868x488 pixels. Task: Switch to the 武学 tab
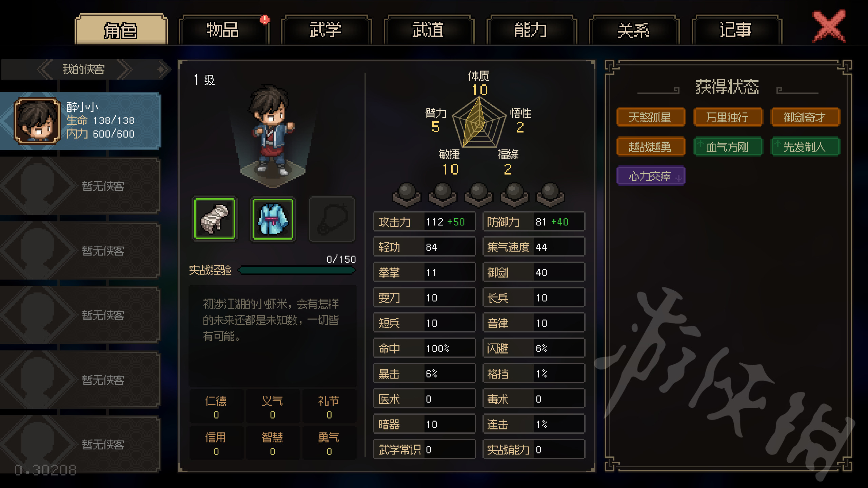point(326,30)
